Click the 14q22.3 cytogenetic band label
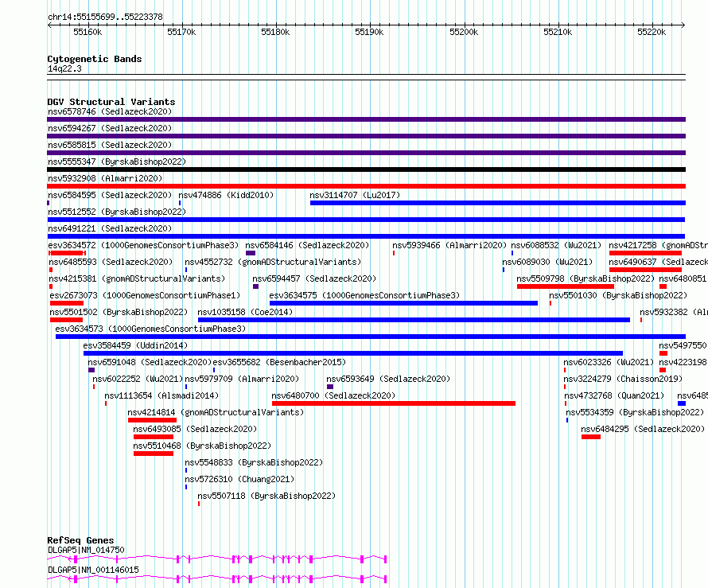 (64, 68)
